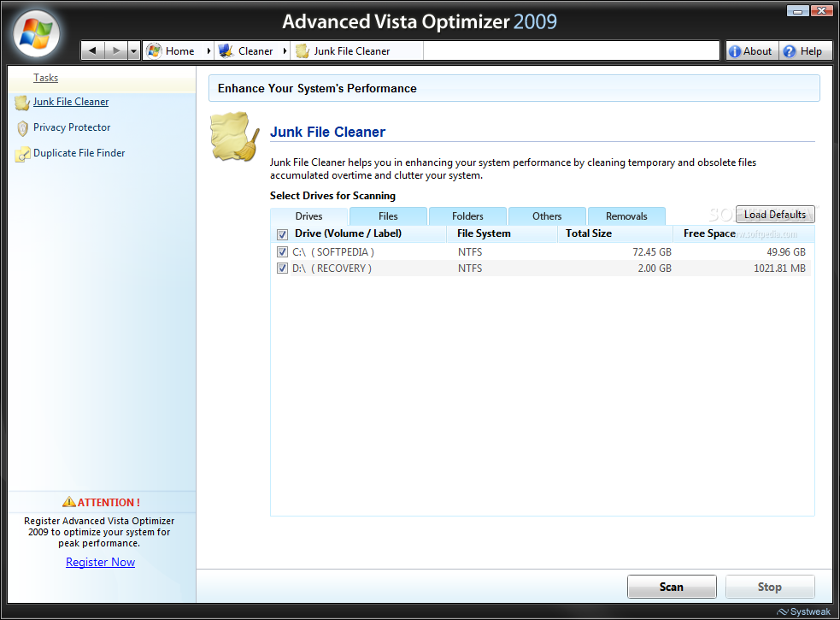Viewport: 840px width, 620px height.
Task: Switch to the Files tab
Action: coord(388,216)
